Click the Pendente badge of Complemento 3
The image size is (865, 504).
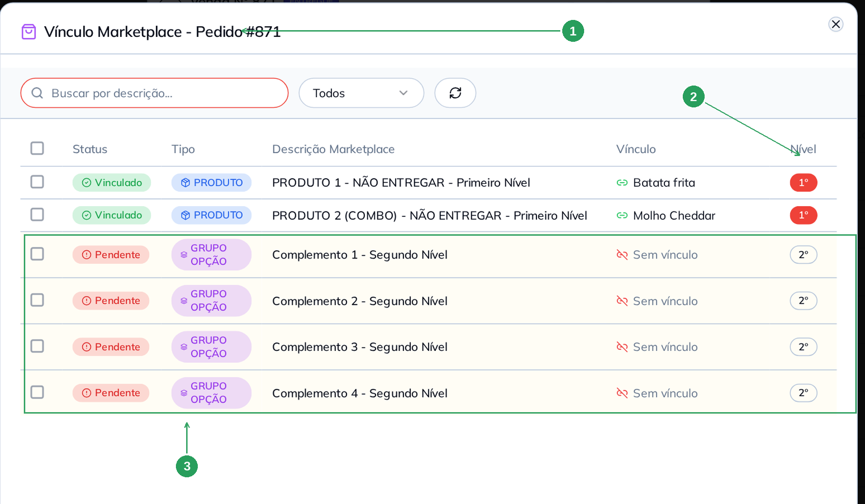(x=111, y=347)
